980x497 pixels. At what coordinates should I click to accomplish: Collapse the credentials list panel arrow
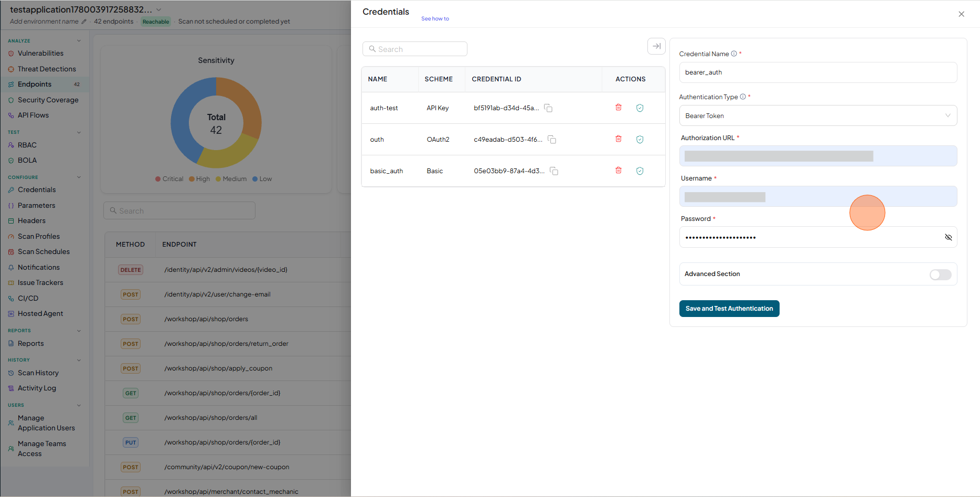pyautogui.click(x=656, y=46)
